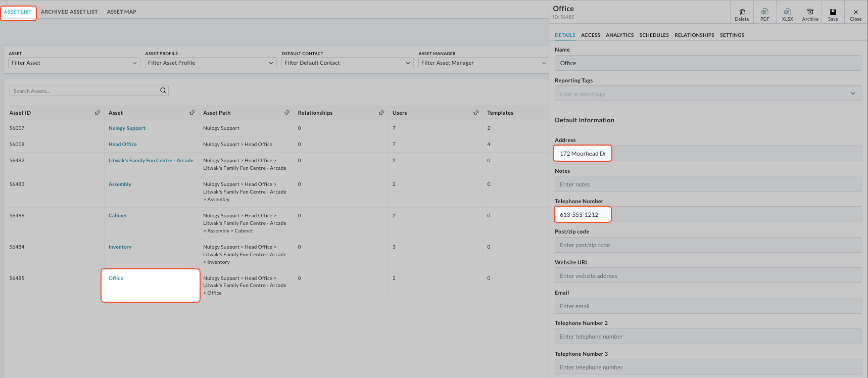Click asset path 'Nulogy Support > Head Office'
This screenshot has height=378, width=868.
click(237, 145)
